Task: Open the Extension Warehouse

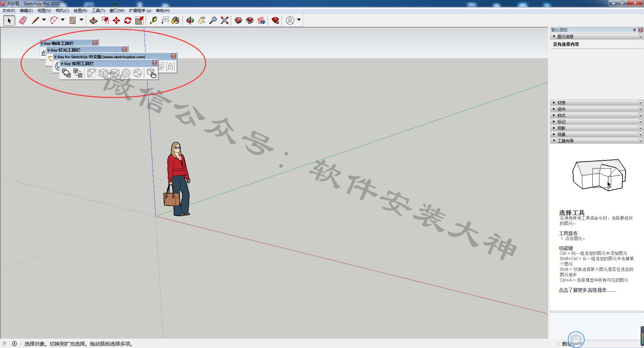Action: (250, 21)
